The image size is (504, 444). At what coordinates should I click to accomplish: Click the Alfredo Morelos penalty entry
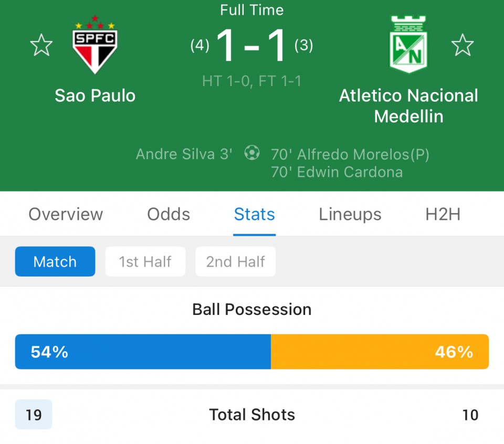coord(350,154)
